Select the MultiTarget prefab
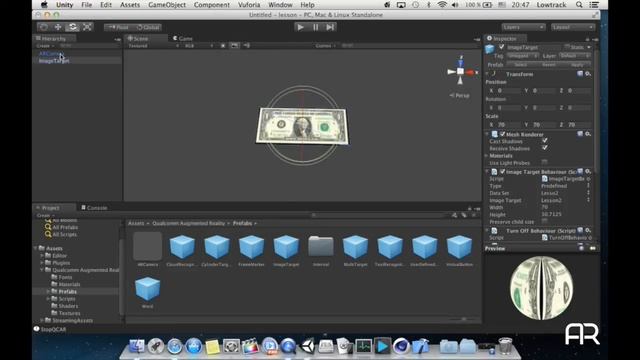640x360 pixels. (356, 250)
